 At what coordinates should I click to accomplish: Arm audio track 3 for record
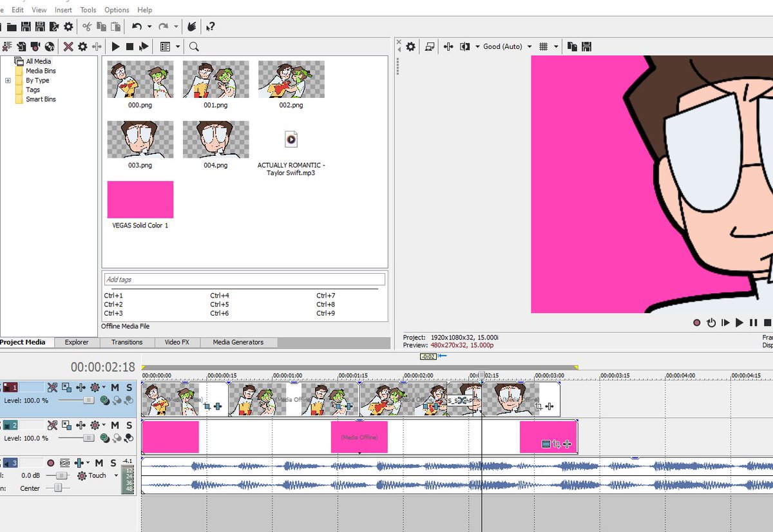point(50,462)
